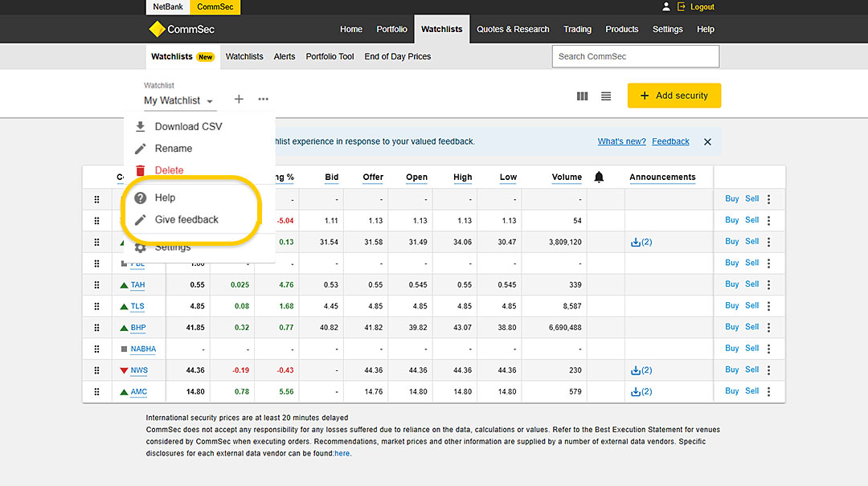Screen dimensions: 868x486
Task: Open the kebab menu for the AMC row
Action: [x=769, y=391]
